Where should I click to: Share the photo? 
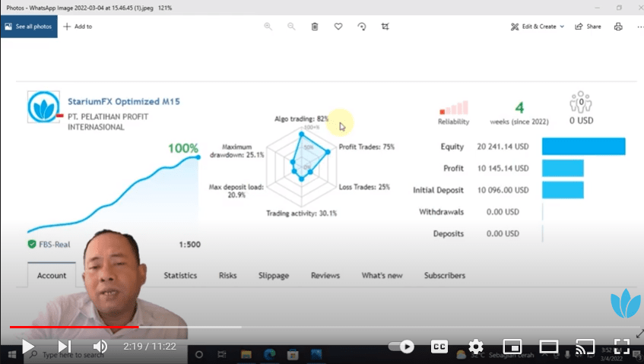coord(588,27)
